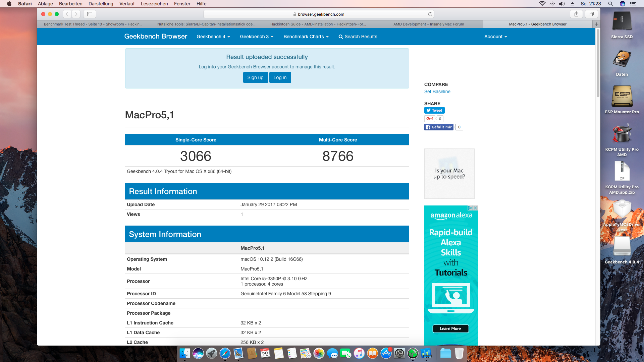Click the show all tabs icon
This screenshot has width=644, height=362.
[591, 14]
